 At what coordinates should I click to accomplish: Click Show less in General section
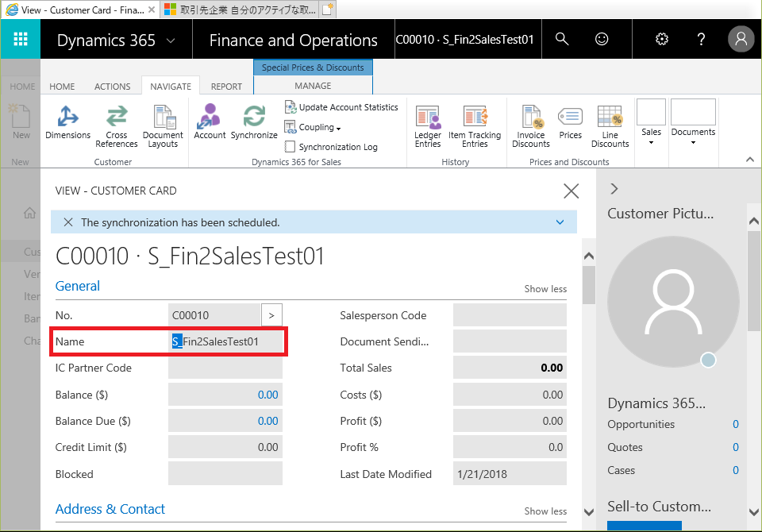pos(545,289)
